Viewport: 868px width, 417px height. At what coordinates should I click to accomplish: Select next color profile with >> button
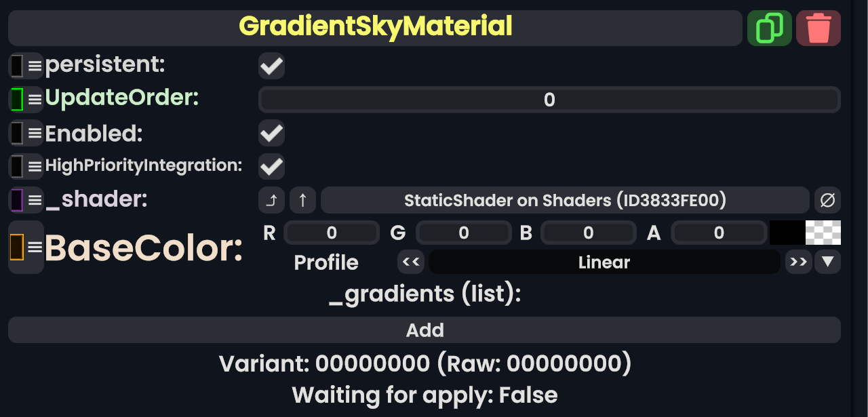799,262
